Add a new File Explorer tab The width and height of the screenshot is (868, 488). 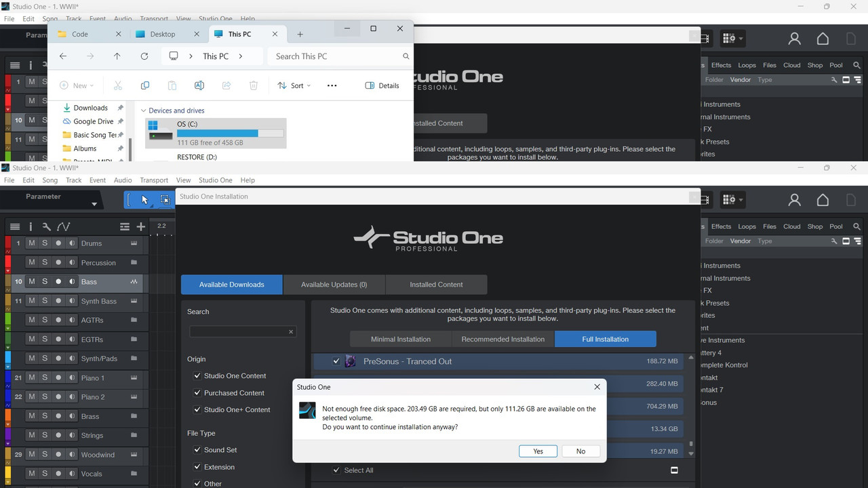pos(300,34)
